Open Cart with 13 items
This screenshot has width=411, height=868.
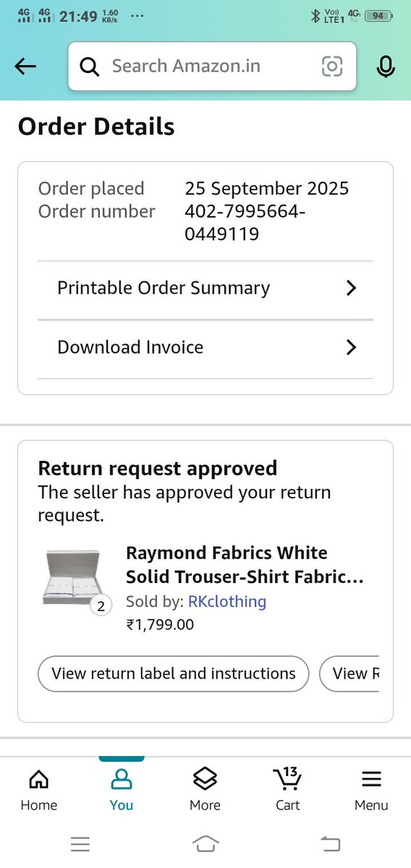tap(287, 789)
